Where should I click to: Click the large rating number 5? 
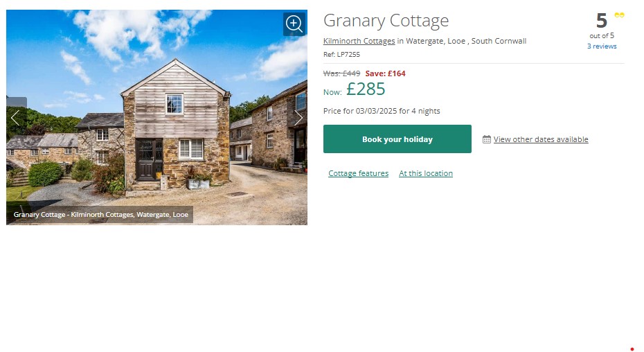[602, 21]
